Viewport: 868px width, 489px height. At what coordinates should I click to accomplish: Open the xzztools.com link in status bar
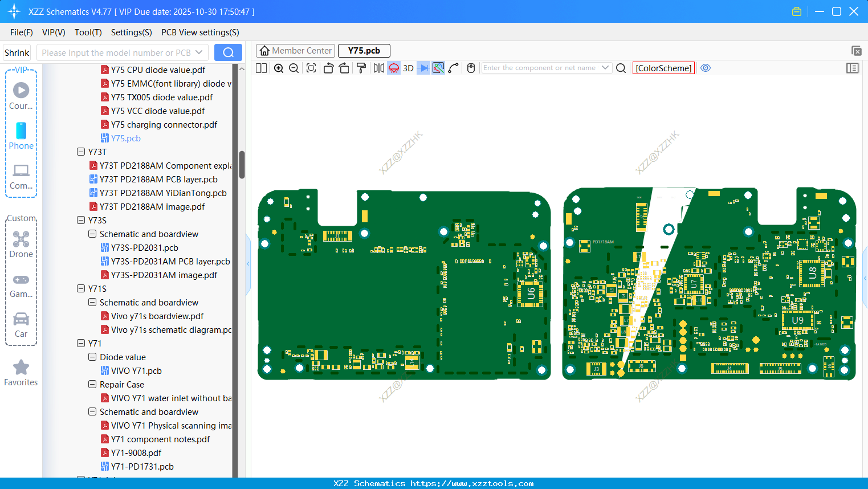point(472,483)
